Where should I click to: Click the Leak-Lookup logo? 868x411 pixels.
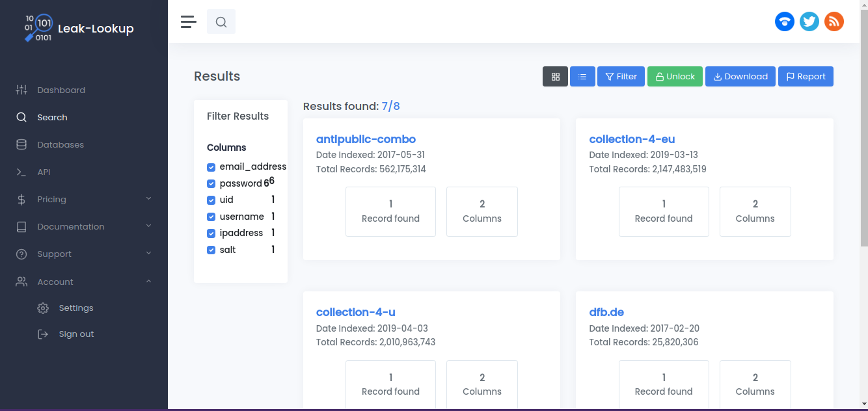78,28
